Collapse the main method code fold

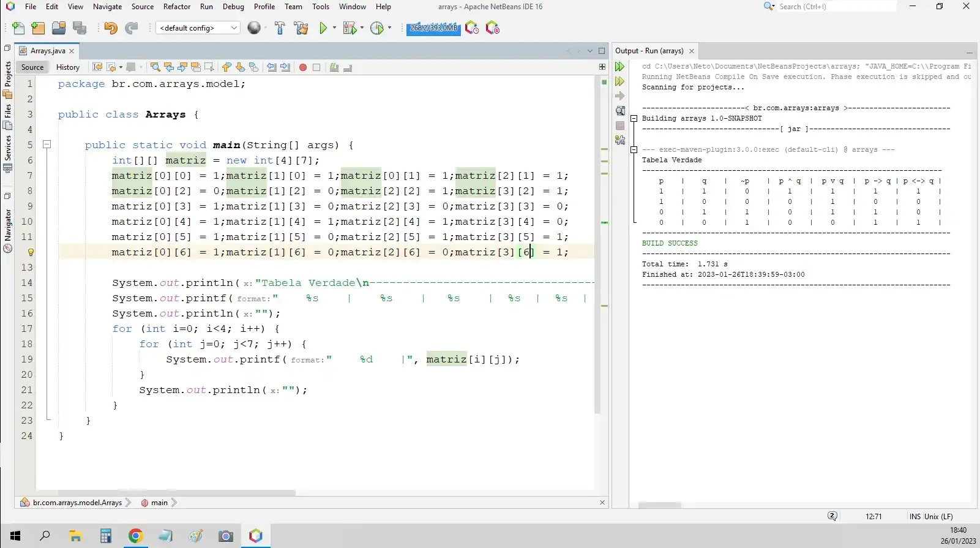tap(47, 145)
